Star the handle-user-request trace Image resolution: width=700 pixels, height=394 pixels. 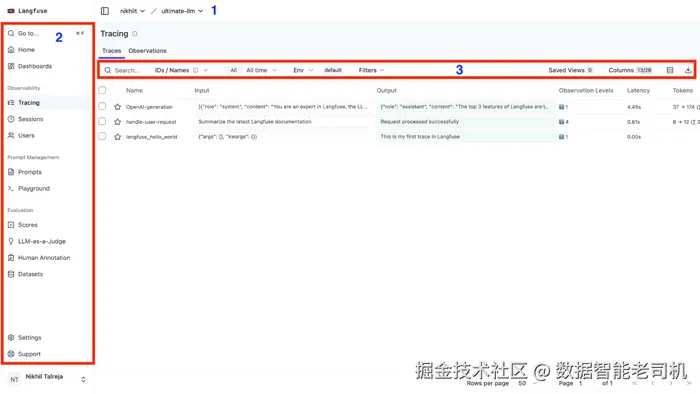(117, 122)
